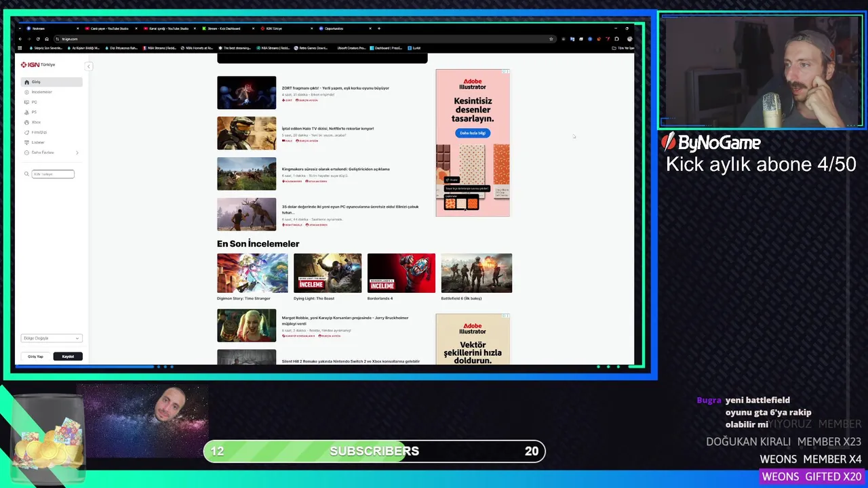This screenshot has width=868, height=488.
Task: Reload the page with refresh icon
Action: point(38,39)
